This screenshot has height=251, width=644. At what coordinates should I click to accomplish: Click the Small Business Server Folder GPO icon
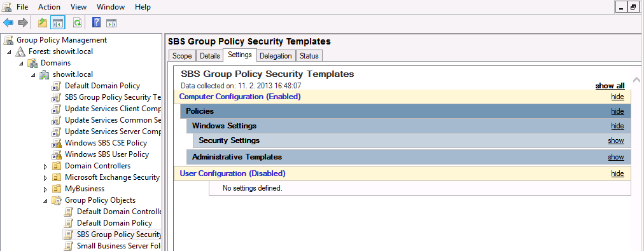69,246
